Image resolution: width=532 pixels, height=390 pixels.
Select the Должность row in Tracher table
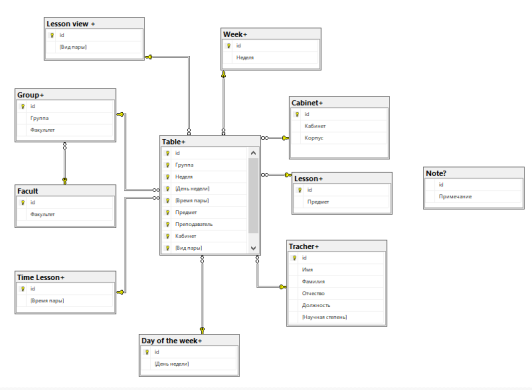point(337,305)
